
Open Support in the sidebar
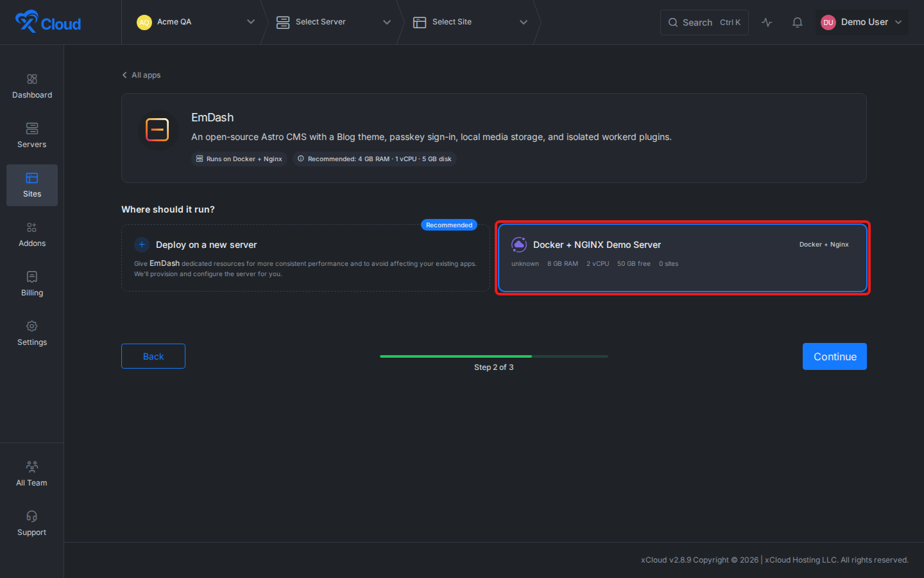coord(32,524)
